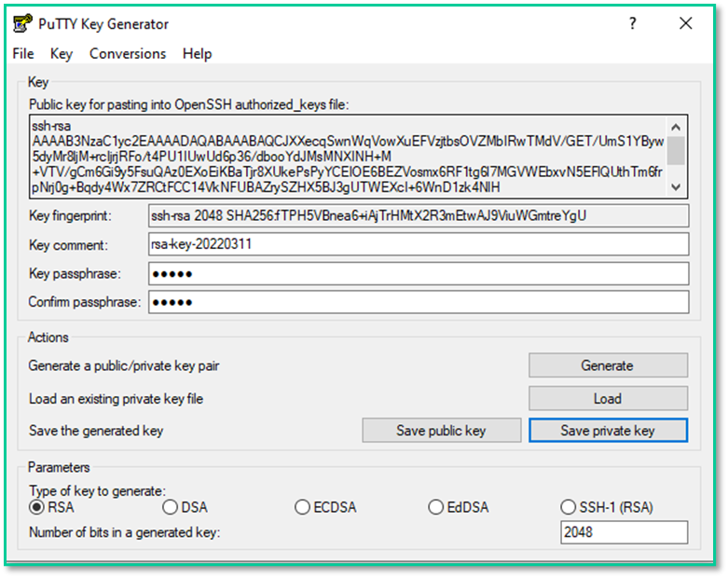Select the ECDSA key type
Viewport: 728px width, 578px height.
click(x=302, y=507)
